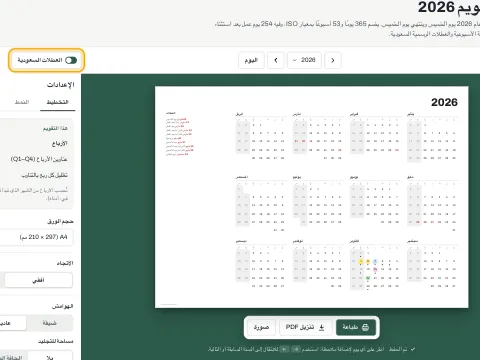Click the مارس month grid in the preview
480x360 pixels.
(x=318, y=136)
